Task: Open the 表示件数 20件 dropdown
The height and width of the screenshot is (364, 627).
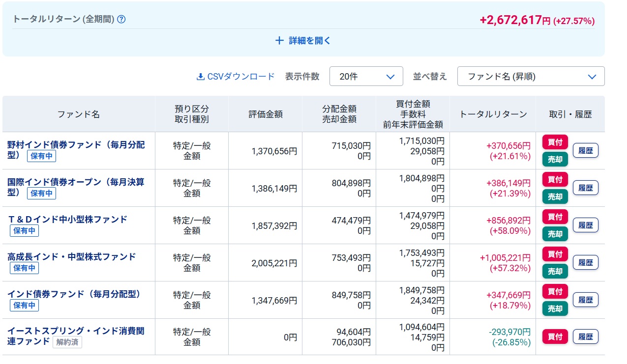Action: (366, 77)
